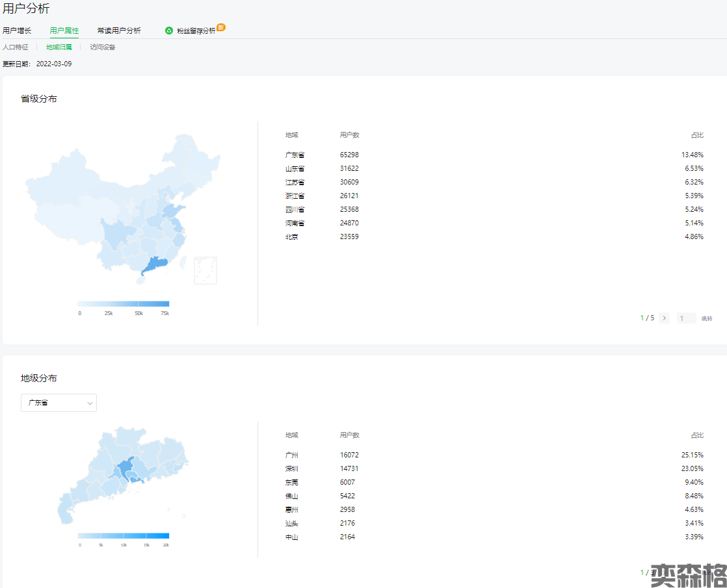The image size is (727, 588).
Task: Click the South China Sea inset map
Action: (x=205, y=270)
